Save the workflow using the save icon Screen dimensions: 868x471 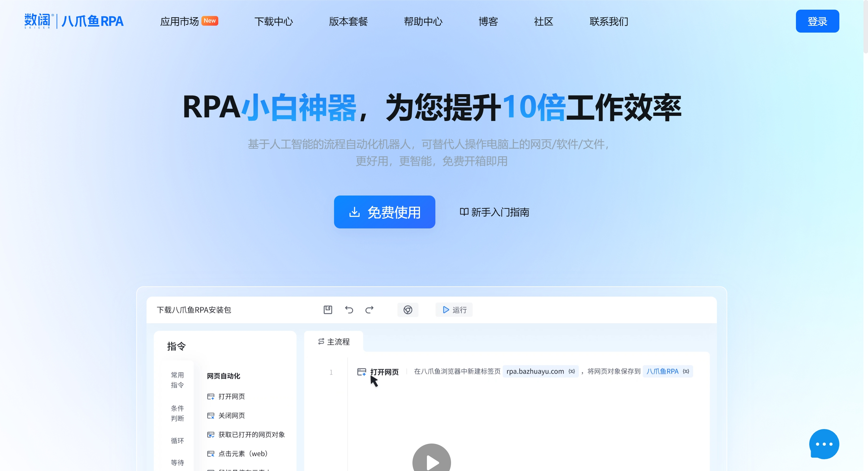pos(327,310)
